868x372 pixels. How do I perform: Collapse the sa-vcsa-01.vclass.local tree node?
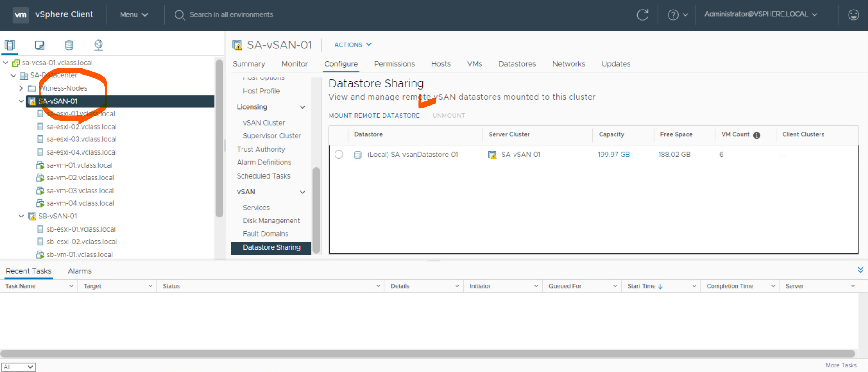[x=5, y=63]
